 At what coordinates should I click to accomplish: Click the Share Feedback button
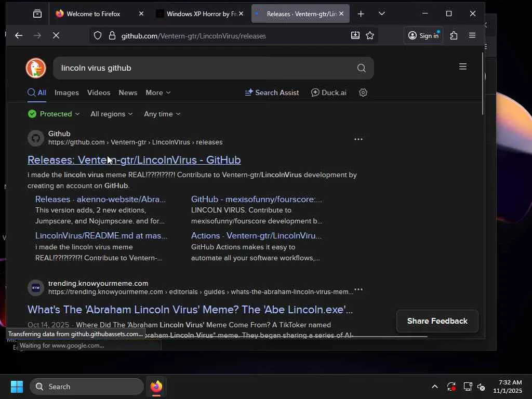click(x=437, y=321)
